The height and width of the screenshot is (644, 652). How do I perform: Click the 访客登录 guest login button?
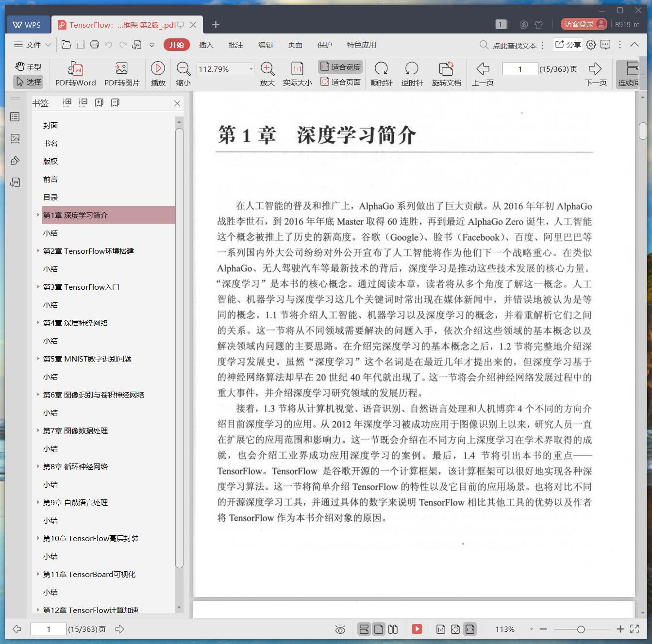(x=584, y=24)
